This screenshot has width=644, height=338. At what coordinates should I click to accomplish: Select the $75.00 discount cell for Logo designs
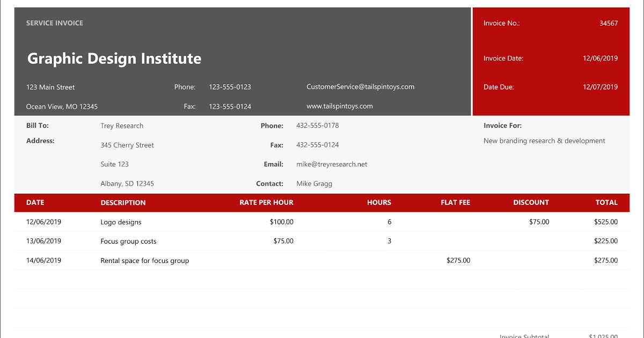(539, 222)
